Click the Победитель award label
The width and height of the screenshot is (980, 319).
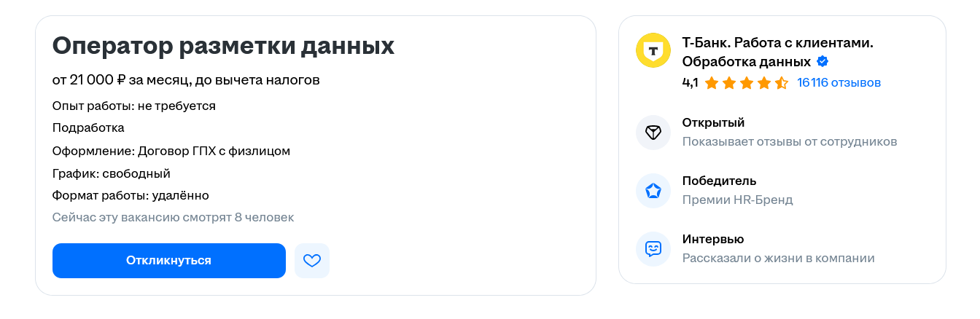pyautogui.click(x=719, y=181)
